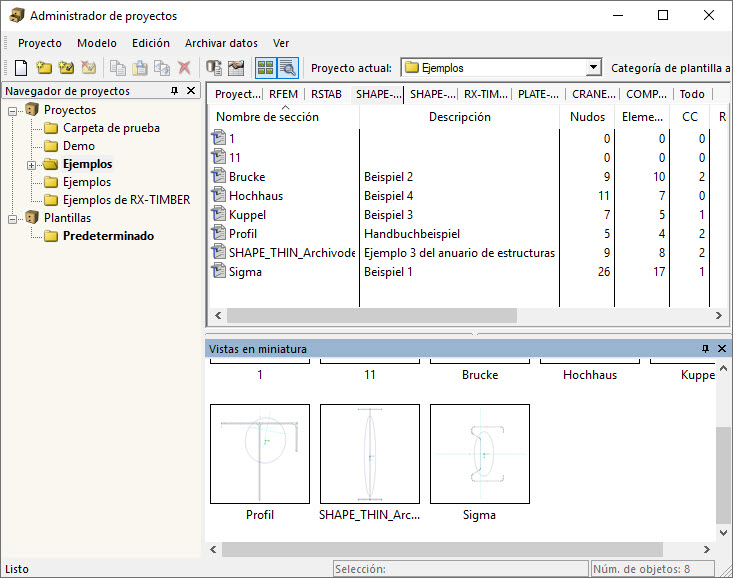Click the disconnect folder toolbar icon
Screen dimensions: 733x578
[89, 68]
